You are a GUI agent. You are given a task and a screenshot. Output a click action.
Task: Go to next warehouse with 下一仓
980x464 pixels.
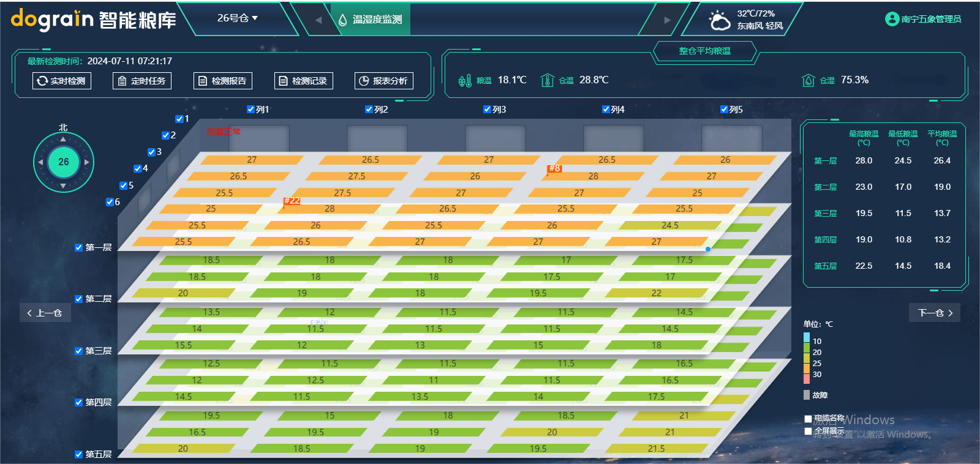coord(935,313)
